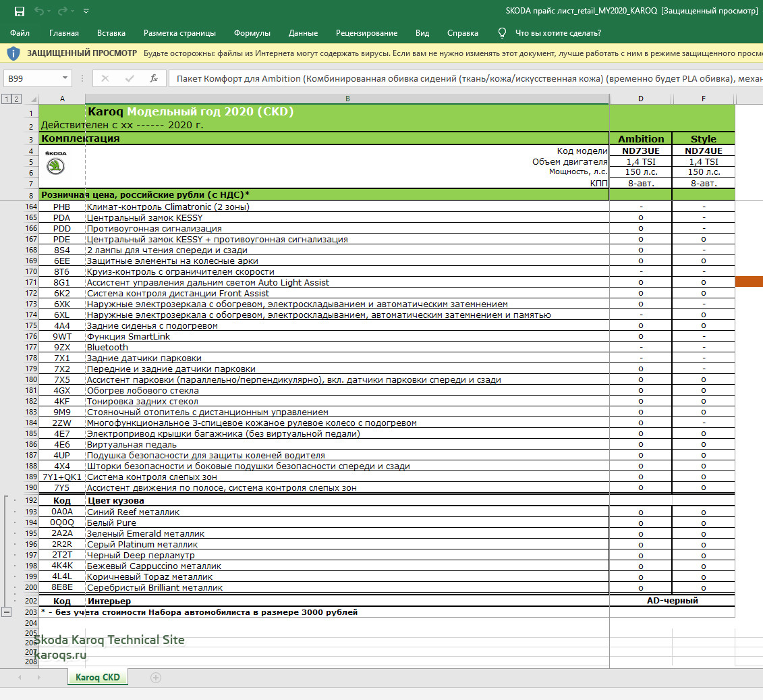Click the Cancel (X) formula bar icon
Screen dimensions: 763x700
pos(105,78)
